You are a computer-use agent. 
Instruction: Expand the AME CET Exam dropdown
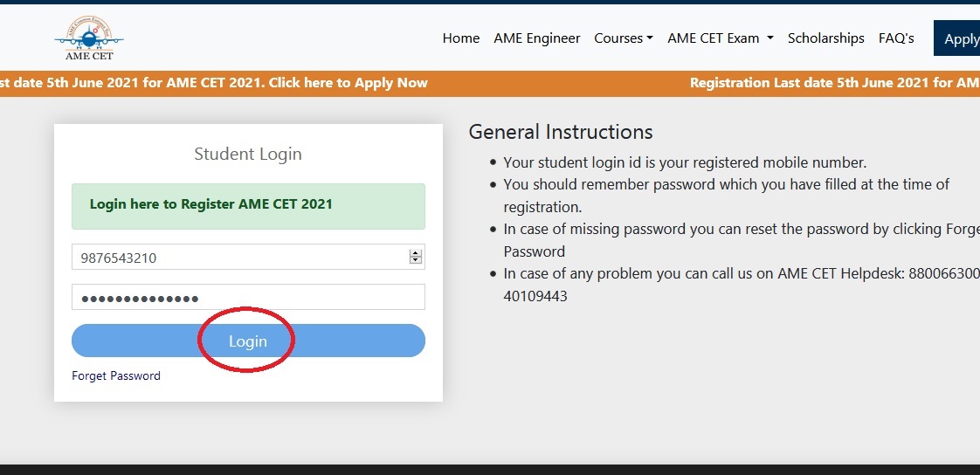721,38
